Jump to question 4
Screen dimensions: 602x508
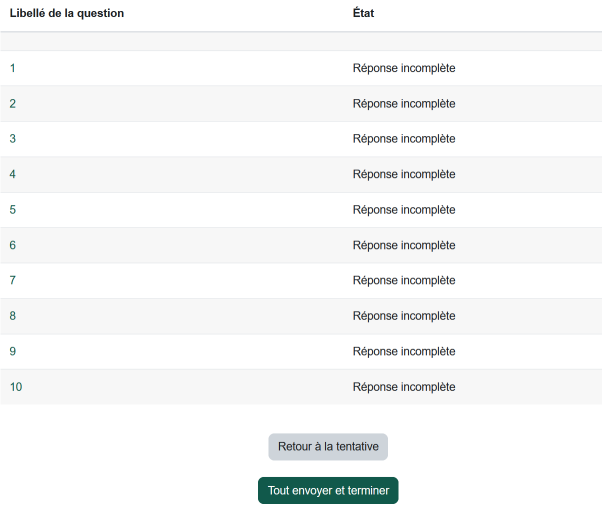(x=13, y=175)
